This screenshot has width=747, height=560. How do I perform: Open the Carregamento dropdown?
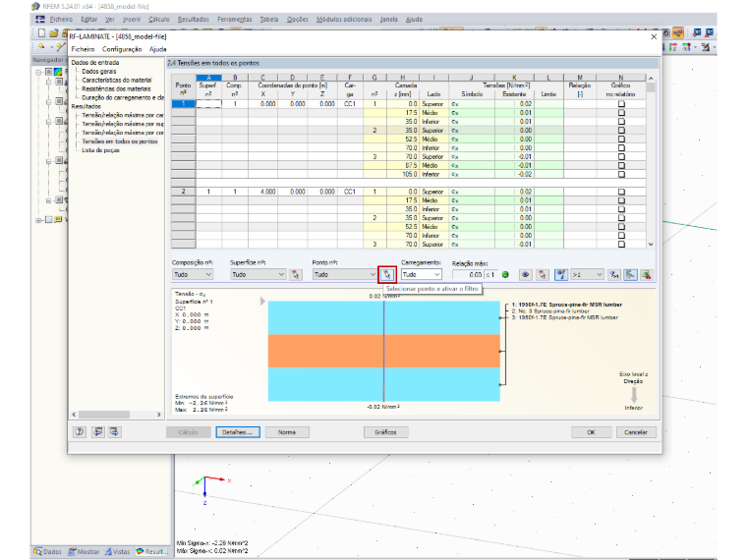(421, 275)
